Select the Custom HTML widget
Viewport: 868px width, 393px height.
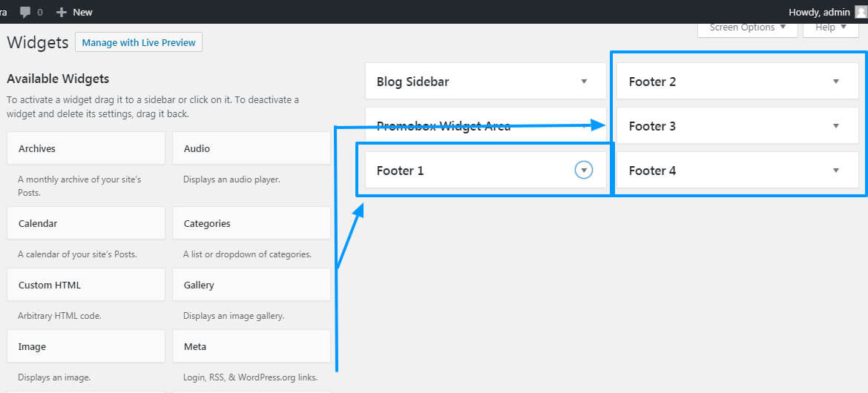coord(86,285)
